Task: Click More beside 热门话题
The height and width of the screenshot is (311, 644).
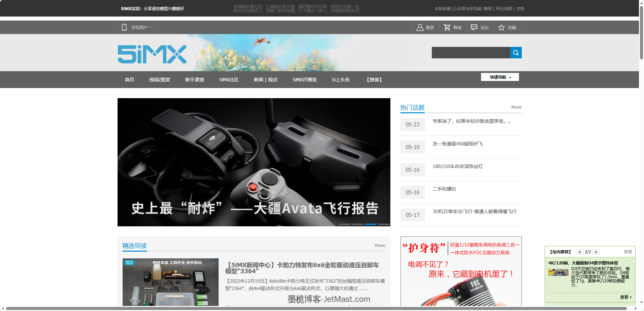Action: [516, 107]
